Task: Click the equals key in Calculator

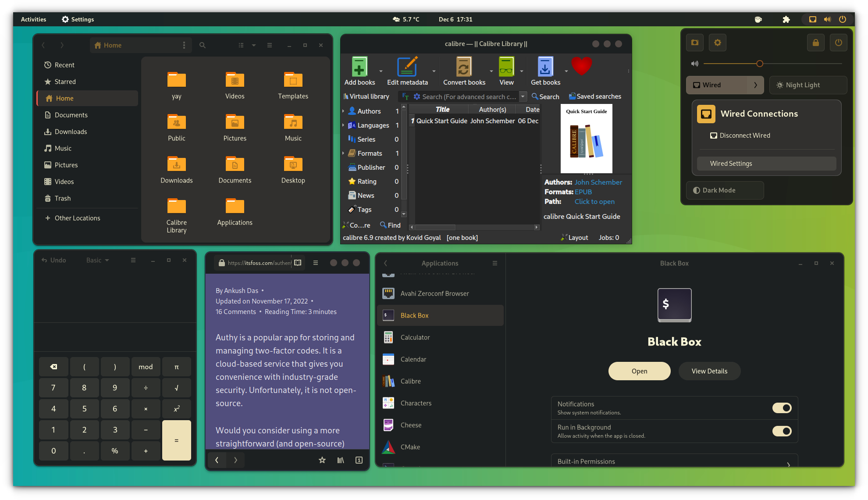Action: click(177, 440)
